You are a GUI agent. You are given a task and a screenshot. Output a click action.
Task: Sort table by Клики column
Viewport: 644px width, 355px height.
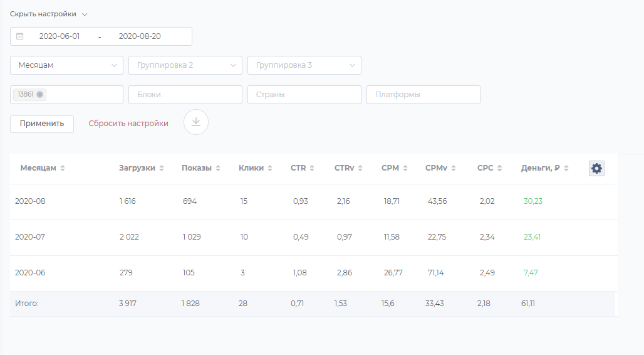270,168
